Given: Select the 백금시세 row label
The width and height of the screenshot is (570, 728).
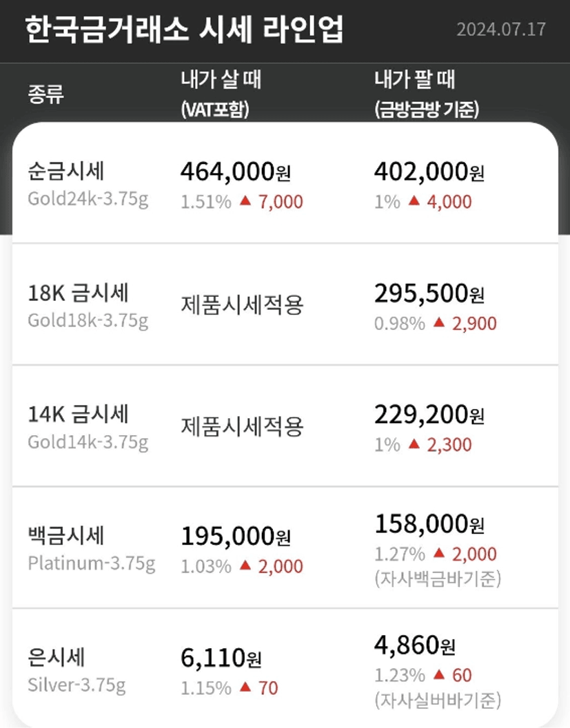Looking at the screenshot, I should [x=66, y=535].
